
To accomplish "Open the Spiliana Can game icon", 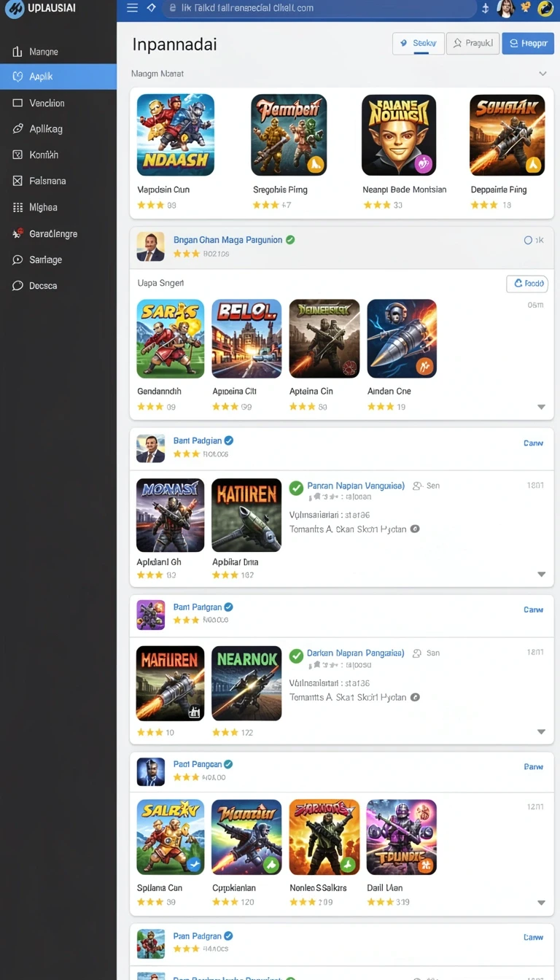I will [x=171, y=837].
